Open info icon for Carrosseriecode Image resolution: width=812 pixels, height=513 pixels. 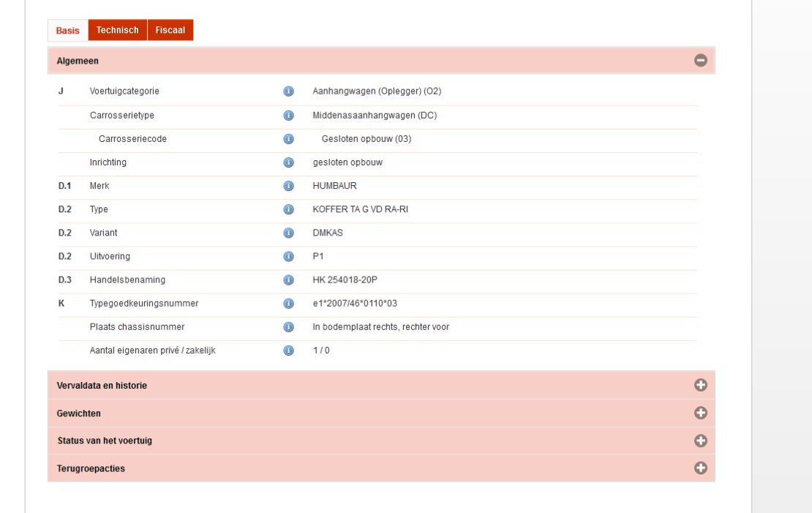(288, 139)
